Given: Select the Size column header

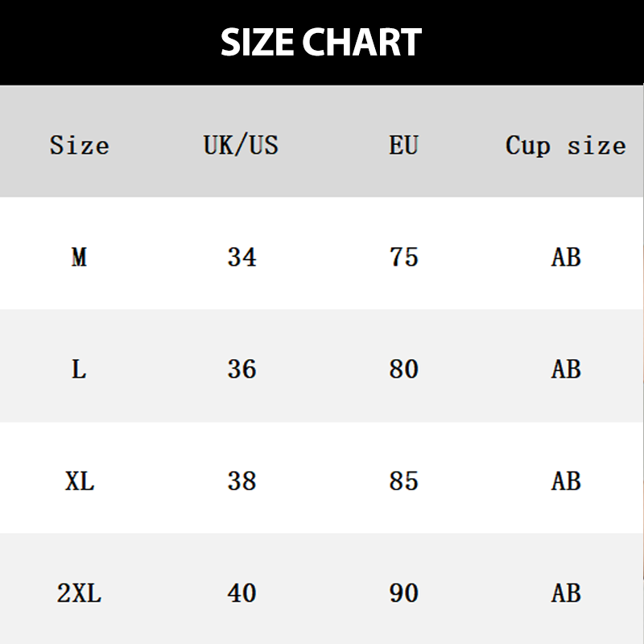Looking at the screenshot, I should click(79, 146).
